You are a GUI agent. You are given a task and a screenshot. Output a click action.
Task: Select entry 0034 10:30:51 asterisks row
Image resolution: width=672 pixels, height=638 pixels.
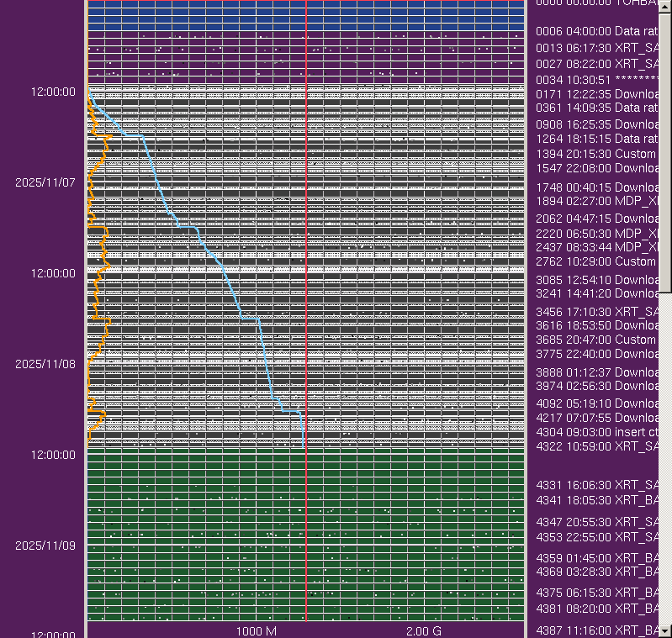tap(596, 80)
